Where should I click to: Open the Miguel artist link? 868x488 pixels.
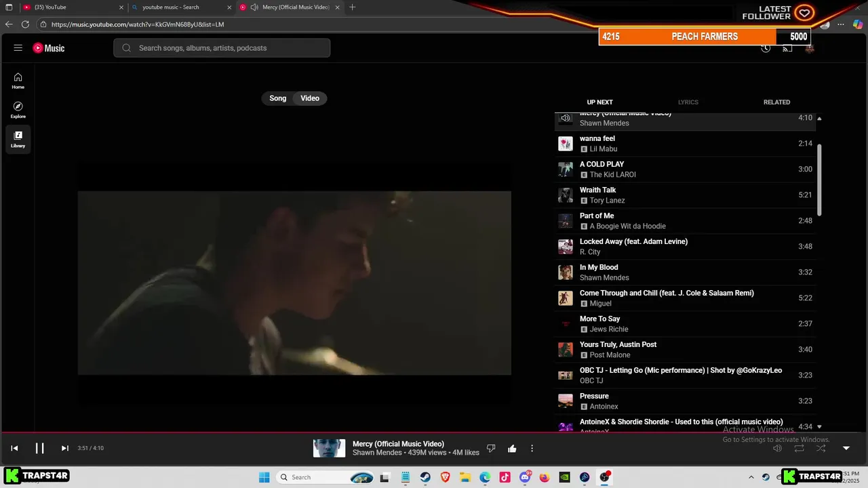(600, 304)
